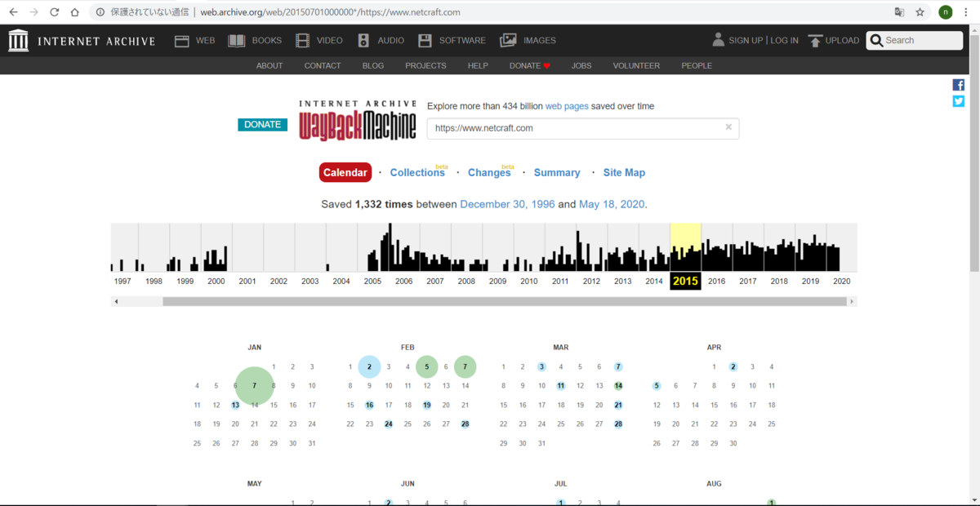This screenshot has width=980, height=506.
Task: Open BLOG in the navigation bar
Action: click(373, 65)
